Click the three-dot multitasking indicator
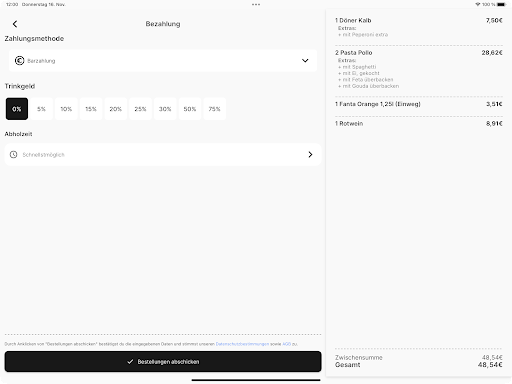The height and width of the screenshot is (384, 512). click(x=256, y=5)
